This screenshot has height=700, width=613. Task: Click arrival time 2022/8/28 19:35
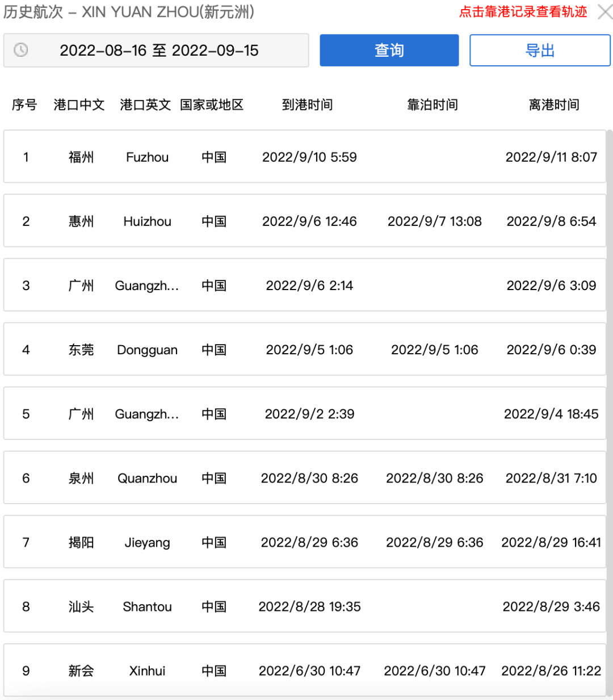pos(309,606)
